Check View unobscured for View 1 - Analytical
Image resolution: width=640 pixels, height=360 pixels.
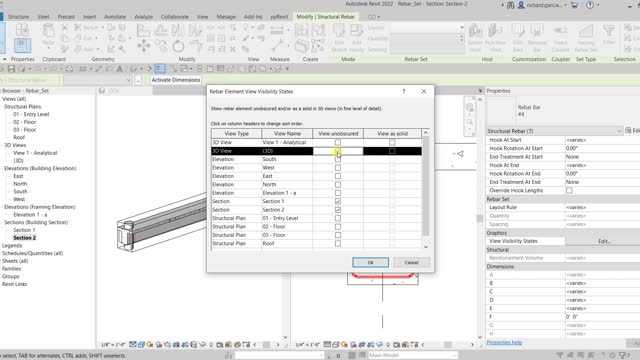[338, 142]
